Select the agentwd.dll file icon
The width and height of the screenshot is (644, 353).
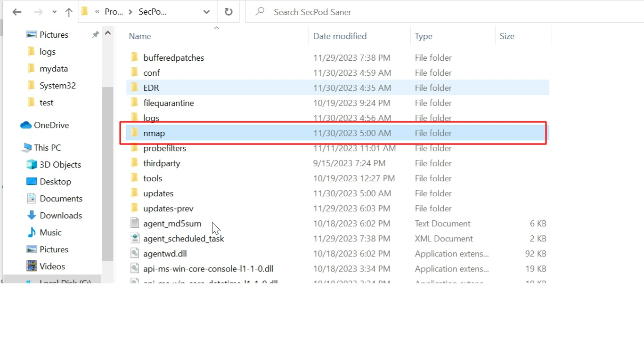[x=135, y=254]
